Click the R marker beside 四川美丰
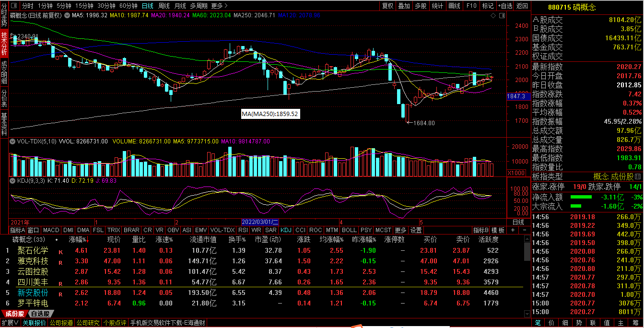The width and height of the screenshot is (644, 328). [x=60, y=283]
